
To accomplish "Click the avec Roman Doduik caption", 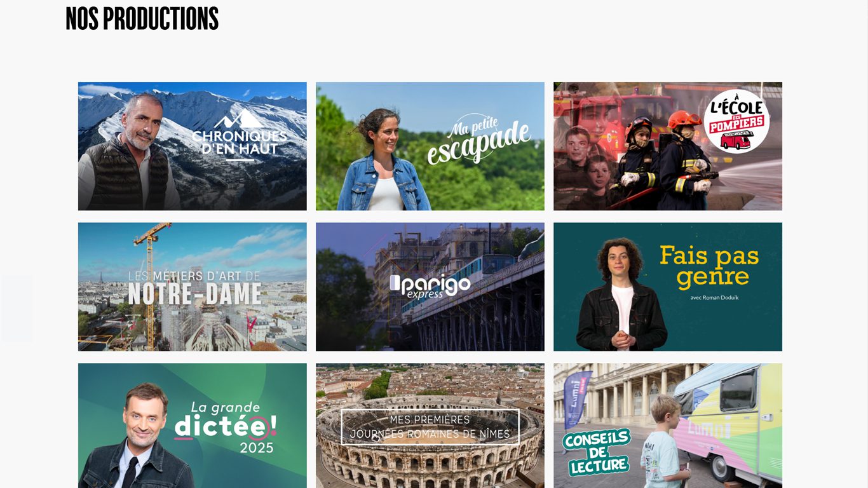I will pos(714,297).
